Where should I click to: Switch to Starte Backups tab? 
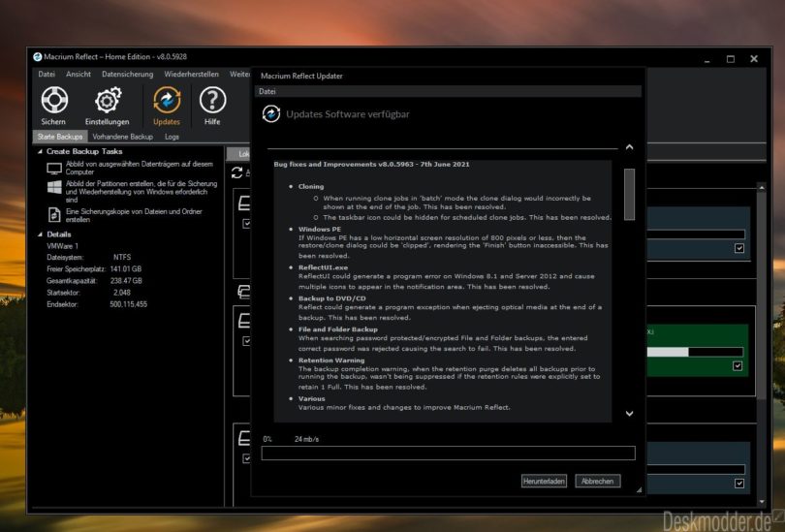60,137
